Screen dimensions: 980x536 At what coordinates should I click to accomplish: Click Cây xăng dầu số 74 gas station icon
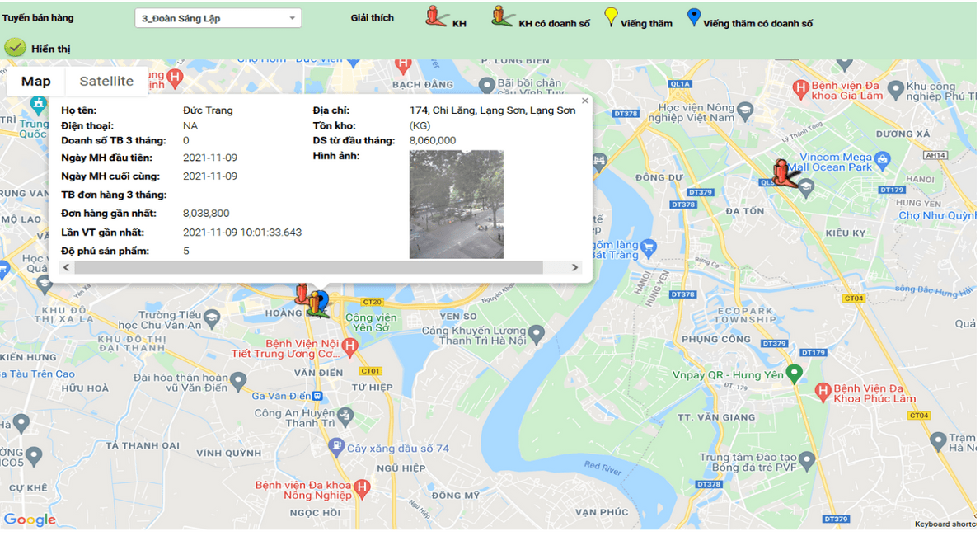point(335,447)
